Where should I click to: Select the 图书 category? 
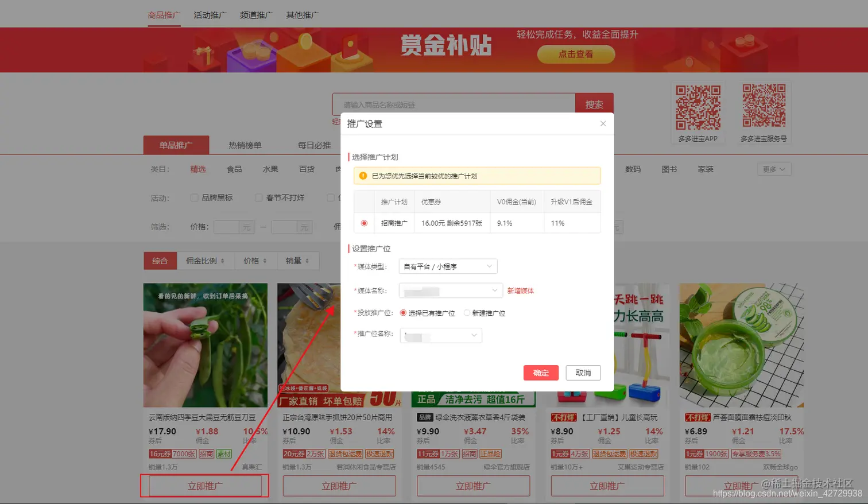pos(669,169)
